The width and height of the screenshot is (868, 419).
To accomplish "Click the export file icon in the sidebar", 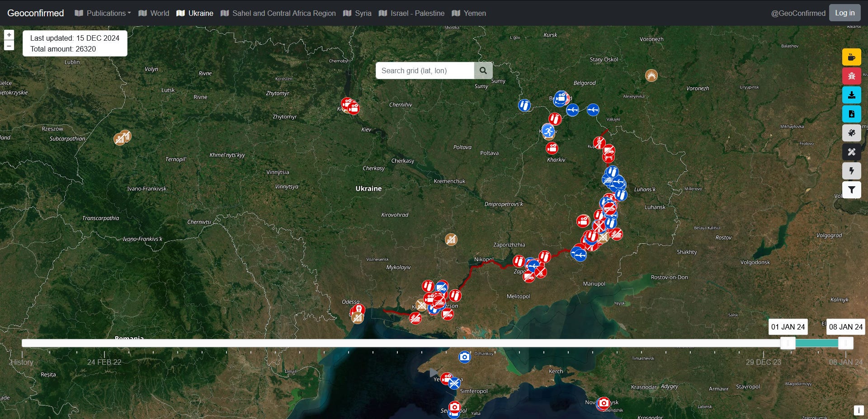I will pyautogui.click(x=852, y=114).
